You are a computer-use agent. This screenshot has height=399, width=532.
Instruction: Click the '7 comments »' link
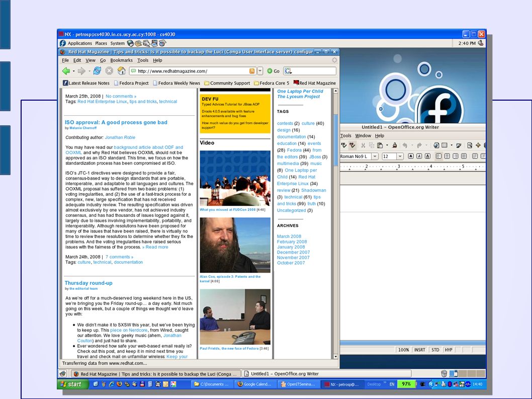point(120,257)
